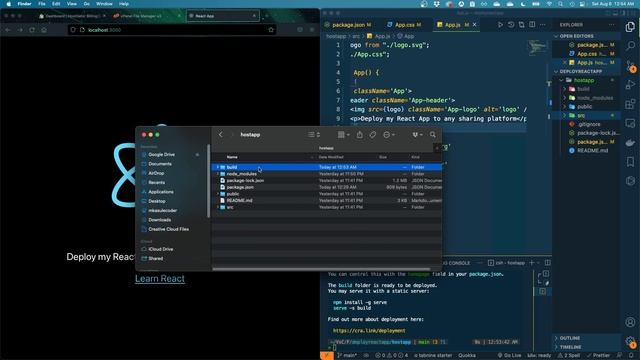
Task: Open the Finder group-by grid dropdown
Action: (343, 135)
